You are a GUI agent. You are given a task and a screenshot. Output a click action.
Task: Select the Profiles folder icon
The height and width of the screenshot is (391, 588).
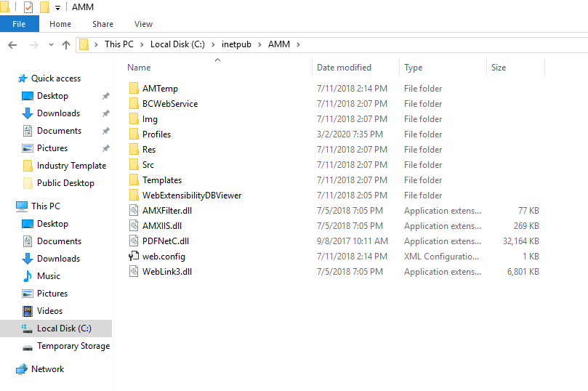click(134, 134)
